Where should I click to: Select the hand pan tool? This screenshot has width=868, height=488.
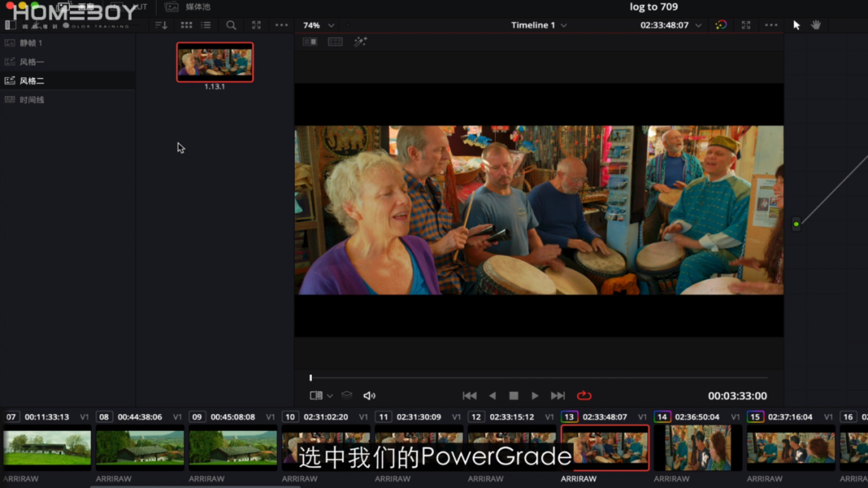point(816,25)
